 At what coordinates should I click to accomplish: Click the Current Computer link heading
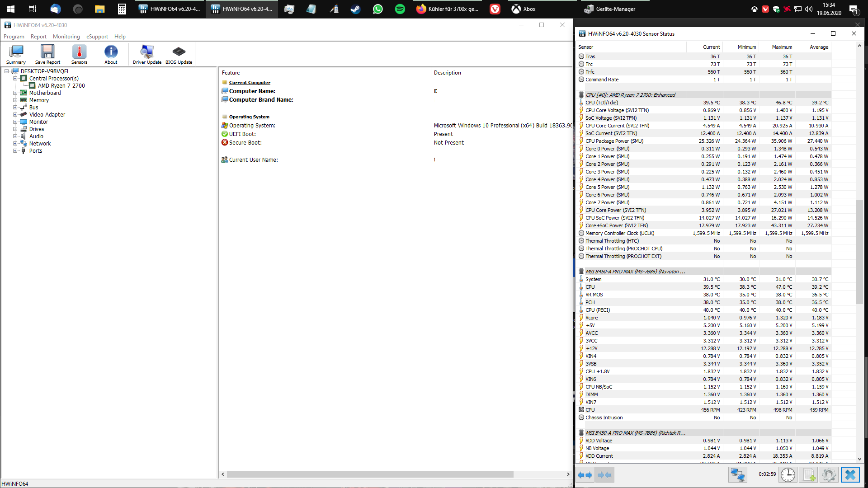point(250,83)
